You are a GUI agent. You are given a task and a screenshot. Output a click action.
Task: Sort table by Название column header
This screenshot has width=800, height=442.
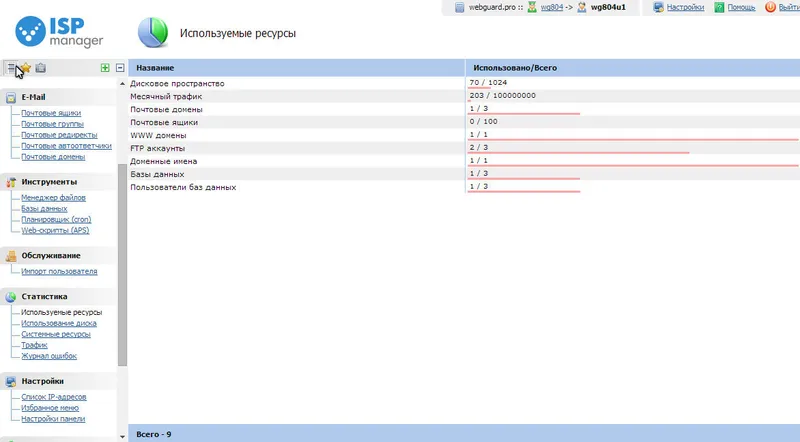(155, 67)
